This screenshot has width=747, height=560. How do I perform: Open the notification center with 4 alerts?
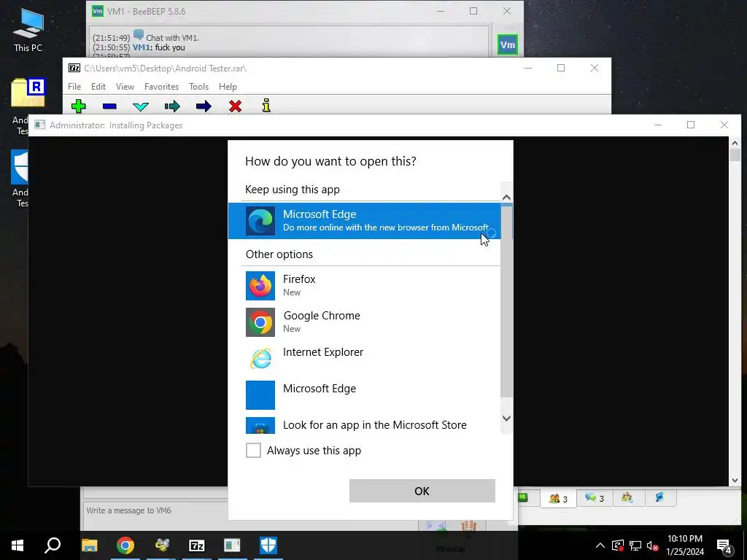[724, 546]
